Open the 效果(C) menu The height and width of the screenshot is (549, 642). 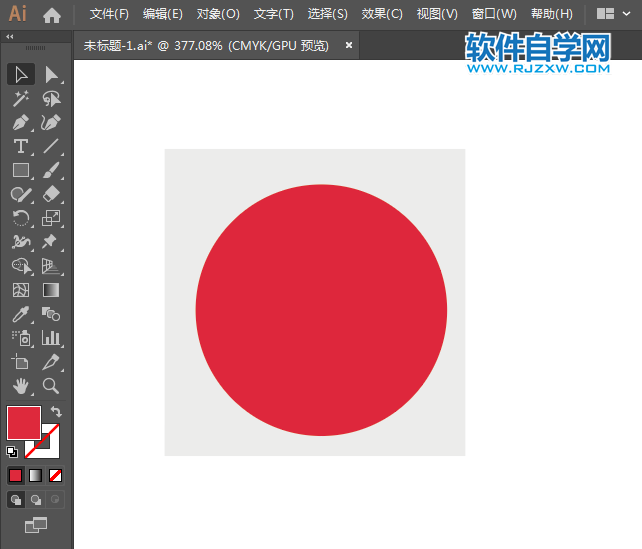[382, 14]
